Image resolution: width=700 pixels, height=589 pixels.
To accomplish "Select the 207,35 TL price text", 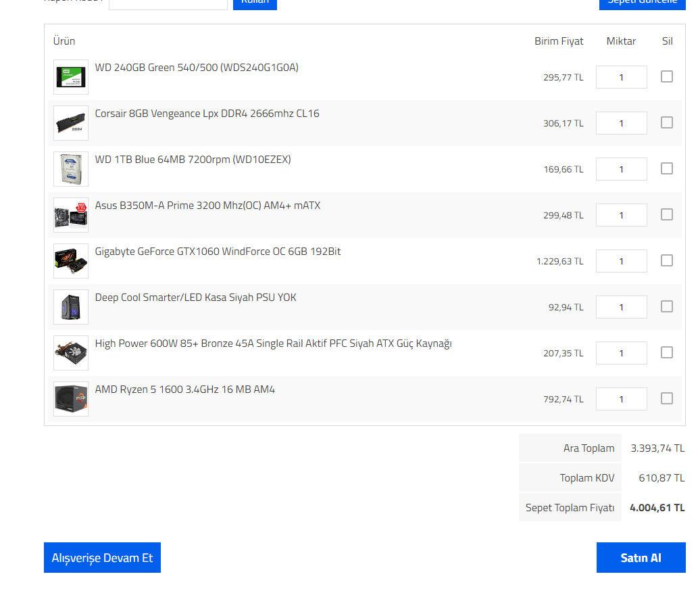I will pyautogui.click(x=564, y=354).
